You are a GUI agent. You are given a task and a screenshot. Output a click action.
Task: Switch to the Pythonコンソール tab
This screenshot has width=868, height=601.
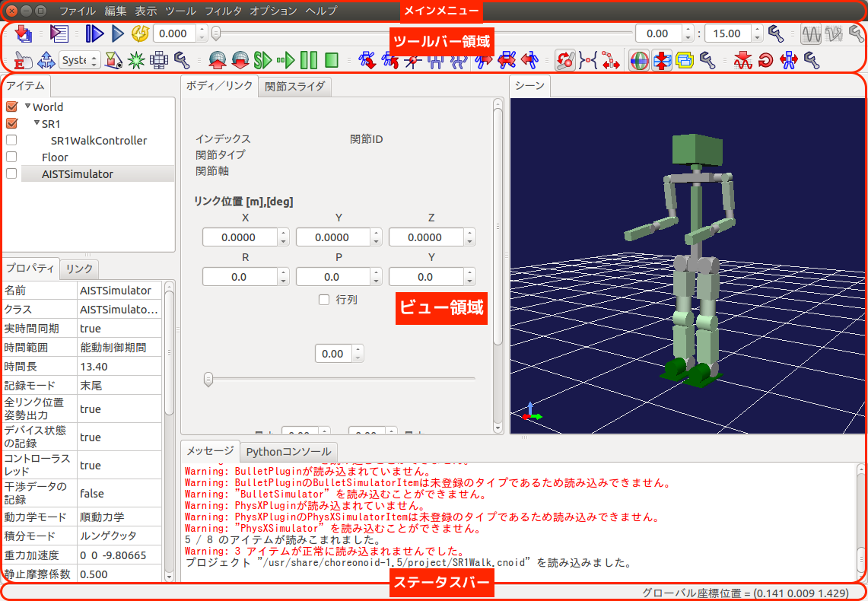[x=288, y=452]
